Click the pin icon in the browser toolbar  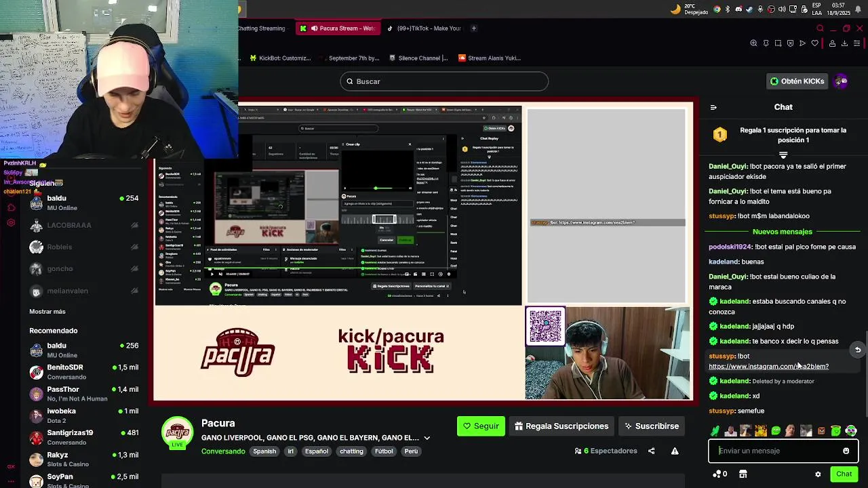(766, 43)
